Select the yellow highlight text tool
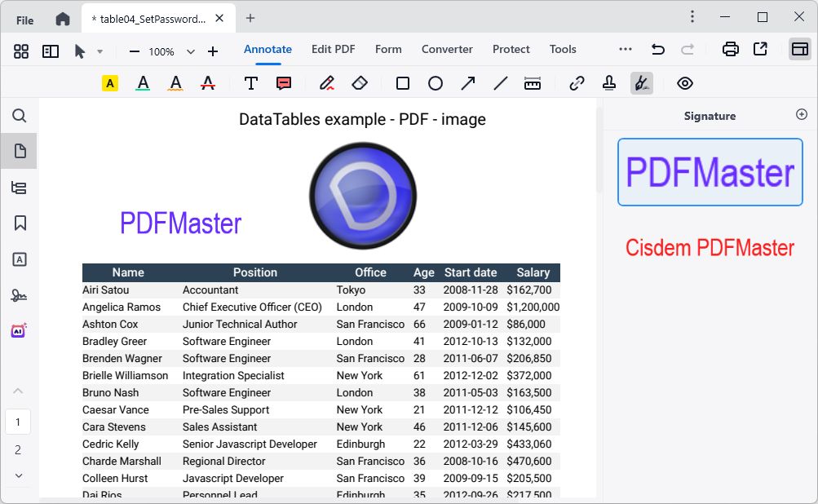The image size is (818, 504). click(110, 83)
